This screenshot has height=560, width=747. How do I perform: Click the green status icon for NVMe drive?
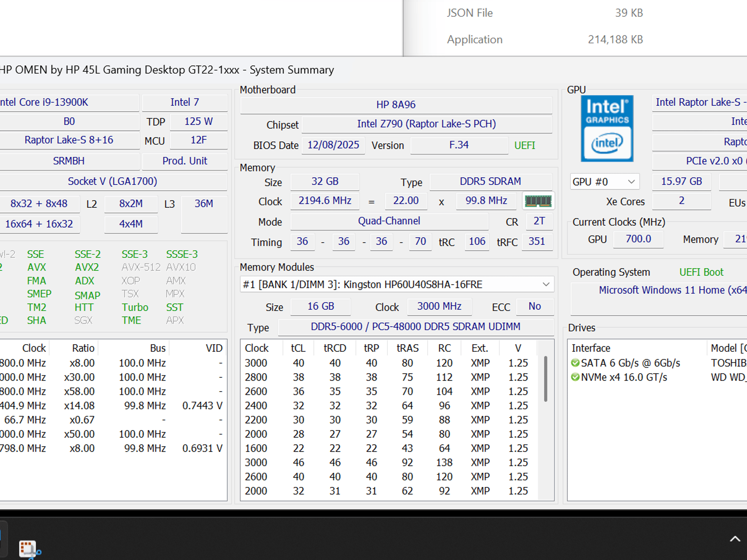pos(575,377)
